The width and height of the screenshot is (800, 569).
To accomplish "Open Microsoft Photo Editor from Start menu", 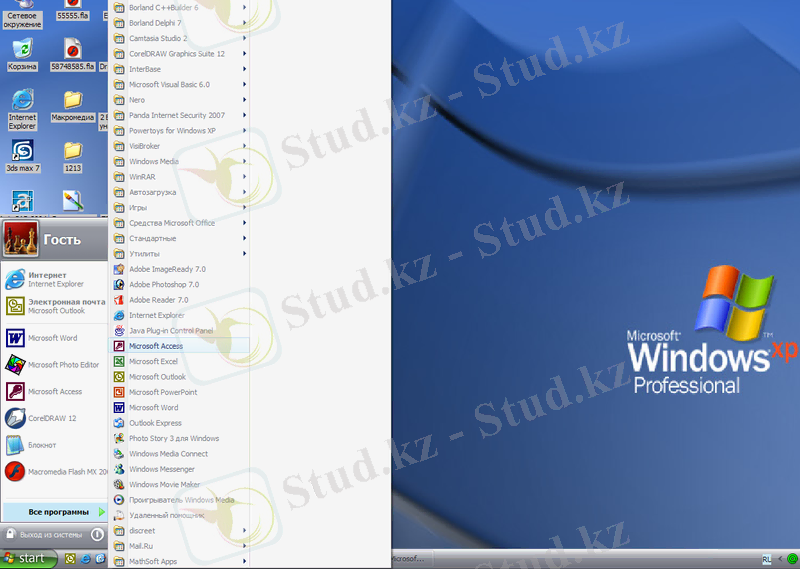I will 55,365.
